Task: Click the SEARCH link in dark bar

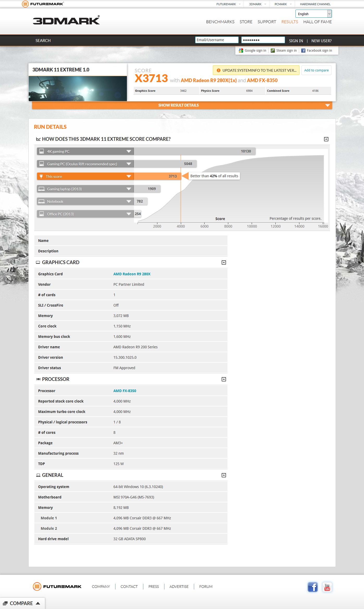Action: pyautogui.click(x=43, y=41)
